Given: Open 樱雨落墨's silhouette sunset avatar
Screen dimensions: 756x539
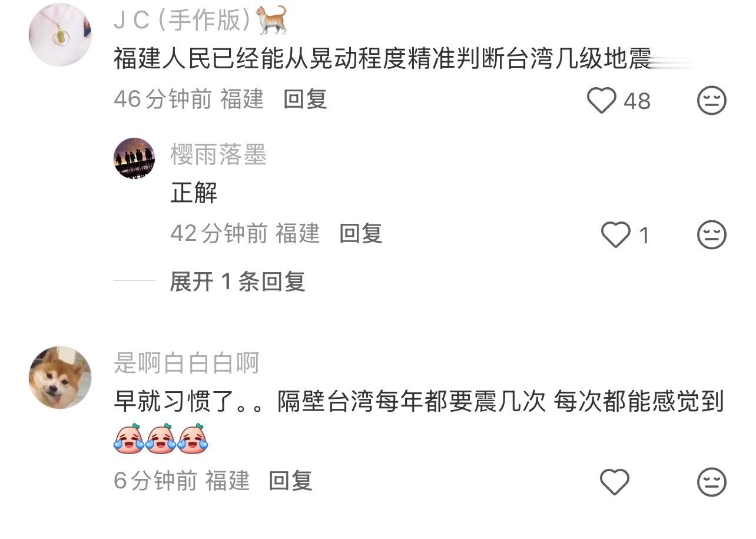Looking at the screenshot, I should click(x=134, y=158).
